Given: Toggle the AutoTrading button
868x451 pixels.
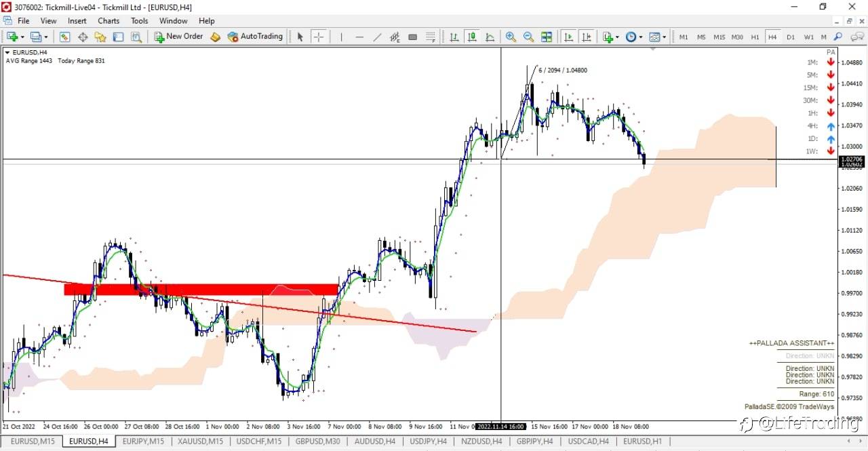Looking at the screenshot, I should 255,37.
